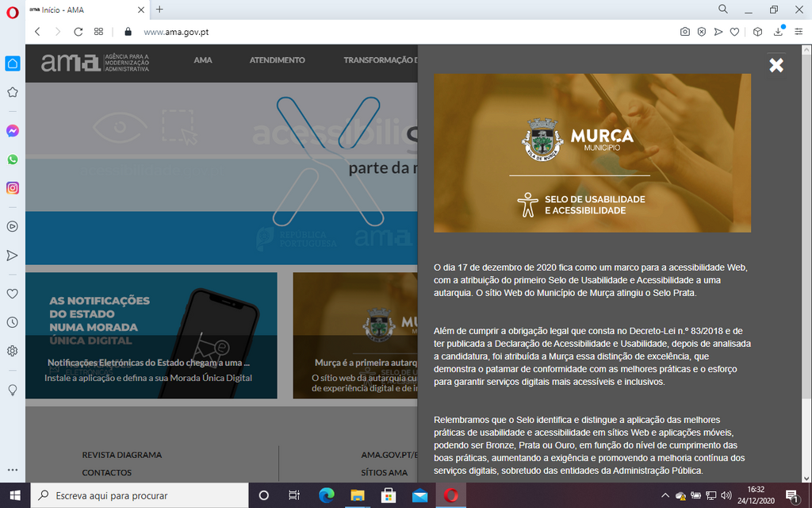
Task: Open File Explorer from taskbar
Action: point(358,495)
